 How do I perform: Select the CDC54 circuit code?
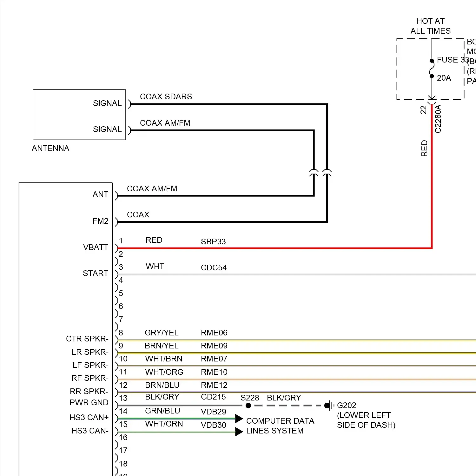(x=214, y=268)
